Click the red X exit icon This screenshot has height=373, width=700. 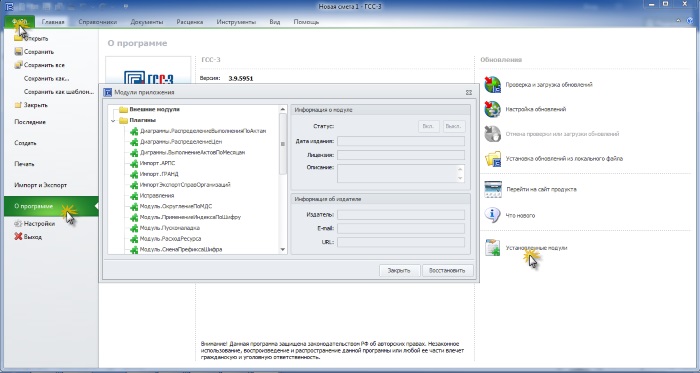tap(18, 236)
